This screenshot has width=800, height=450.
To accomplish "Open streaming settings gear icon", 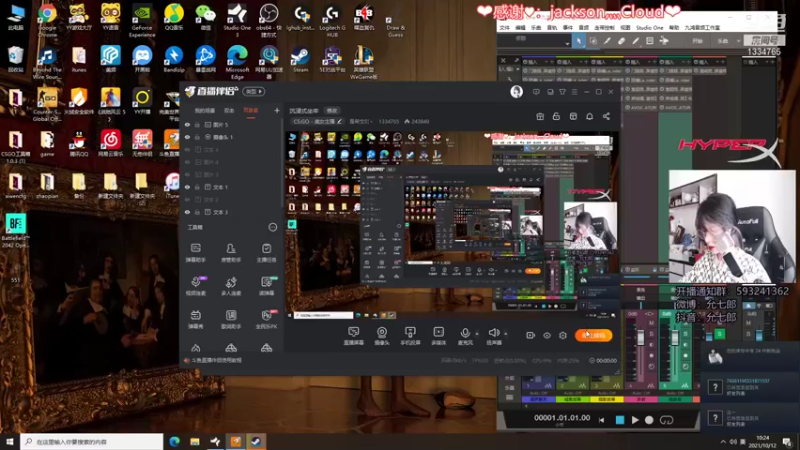I will tap(563, 335).
